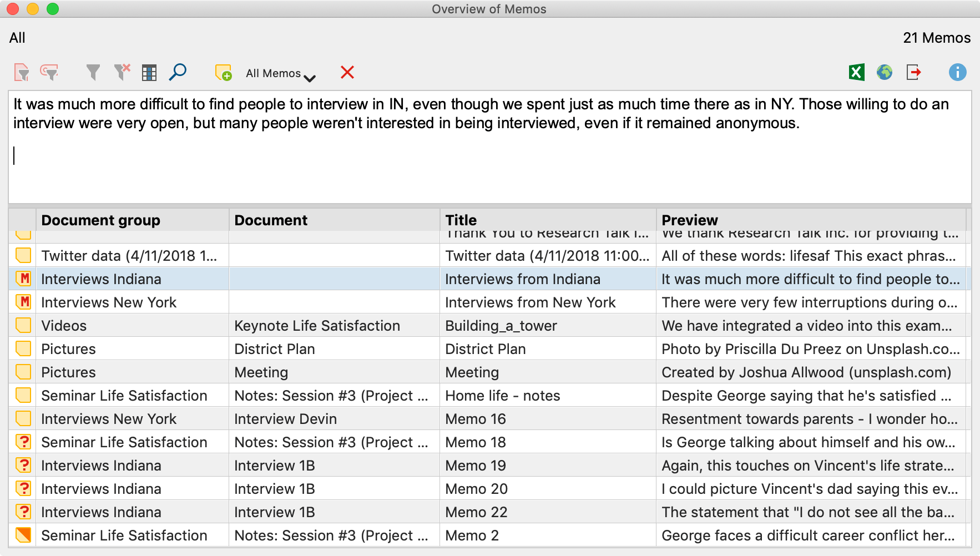Click the question-mark memo icon for Memo 18
Image resolution: width=980 pixels, height=556 pixels.
(23, 442)
